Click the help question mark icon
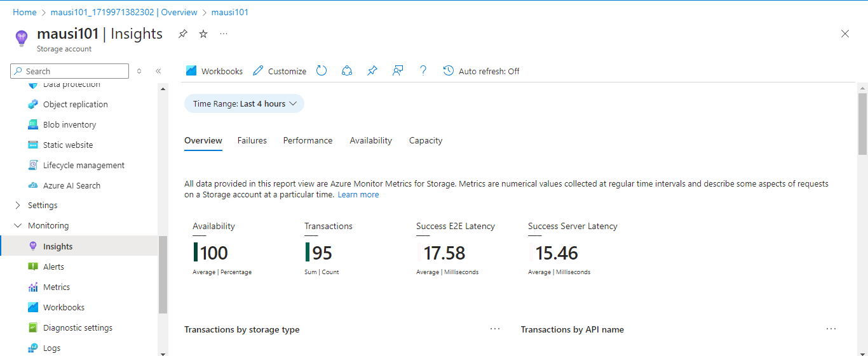This screenshot has width=868, height=356. point(423,71)
